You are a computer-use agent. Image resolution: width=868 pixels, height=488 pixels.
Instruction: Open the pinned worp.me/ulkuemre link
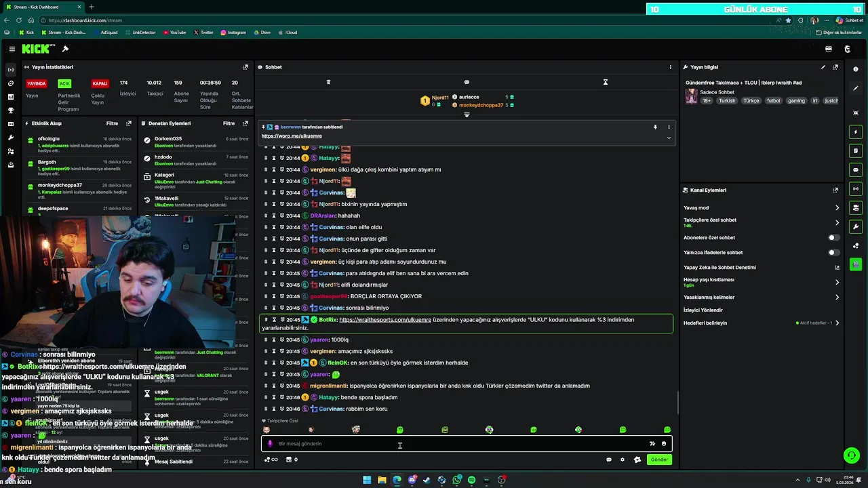click(x=292, y=136)
